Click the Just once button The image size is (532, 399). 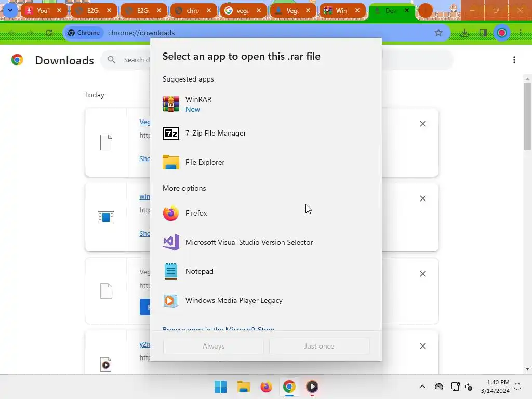coord(320,346)
